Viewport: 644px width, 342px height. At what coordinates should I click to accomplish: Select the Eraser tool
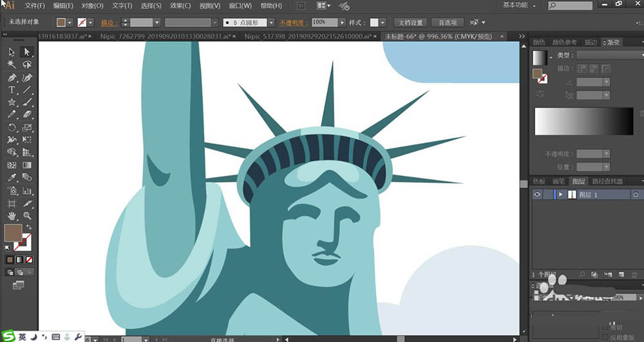(27, 115)
